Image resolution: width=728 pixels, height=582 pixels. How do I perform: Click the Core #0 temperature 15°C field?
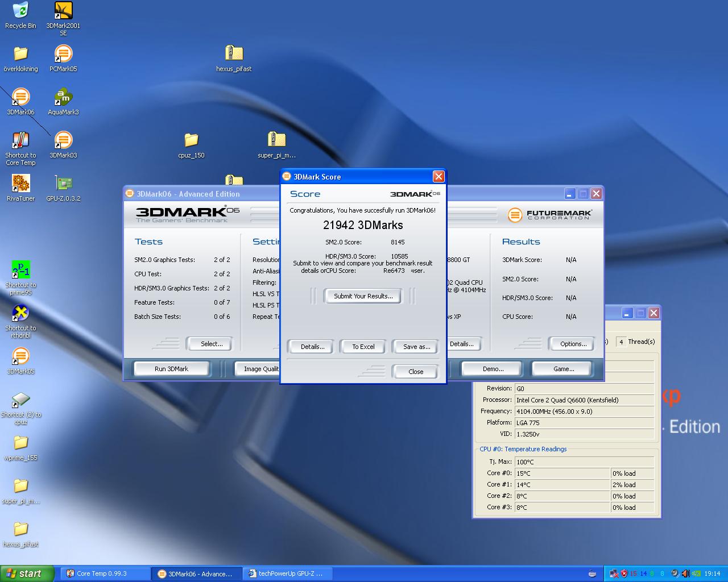562,473
